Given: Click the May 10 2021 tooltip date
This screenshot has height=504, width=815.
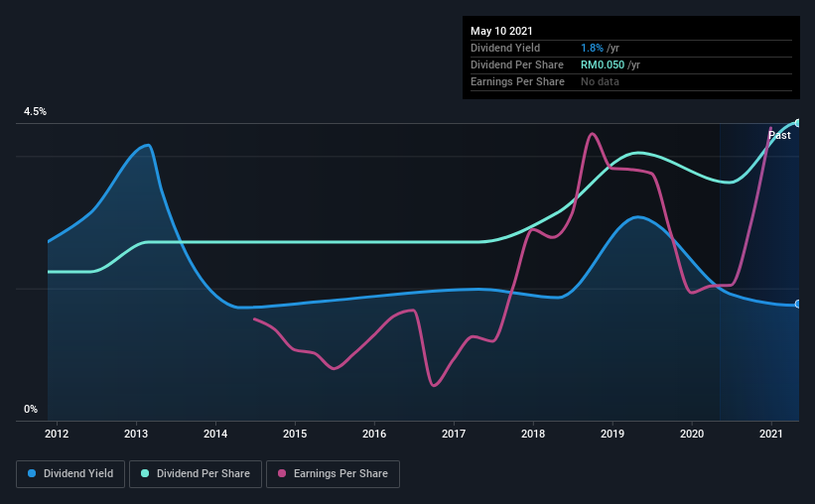Looking at the screenshot, I should (501, 31).
